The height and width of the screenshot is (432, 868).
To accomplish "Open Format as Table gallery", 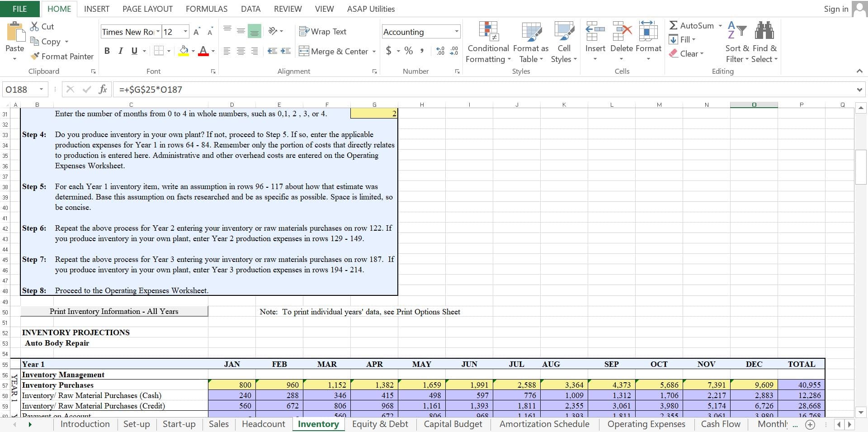I will point(531,43).
